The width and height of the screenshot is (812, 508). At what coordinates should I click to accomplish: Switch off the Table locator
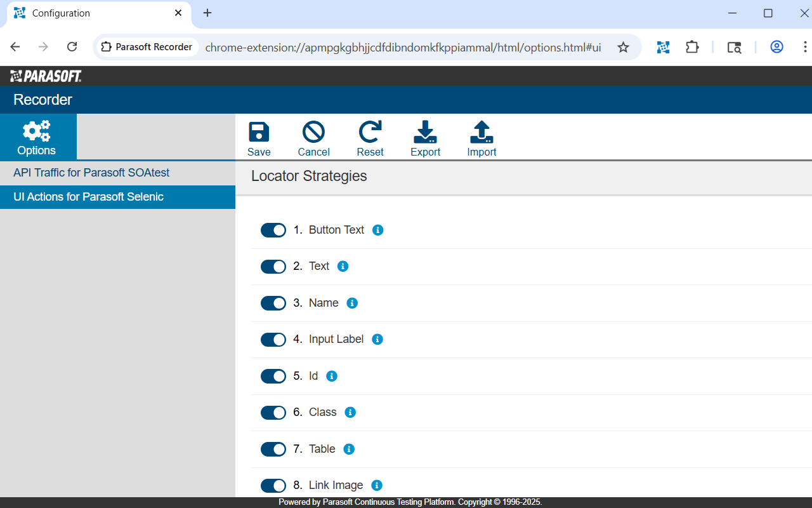pos(273,449)
